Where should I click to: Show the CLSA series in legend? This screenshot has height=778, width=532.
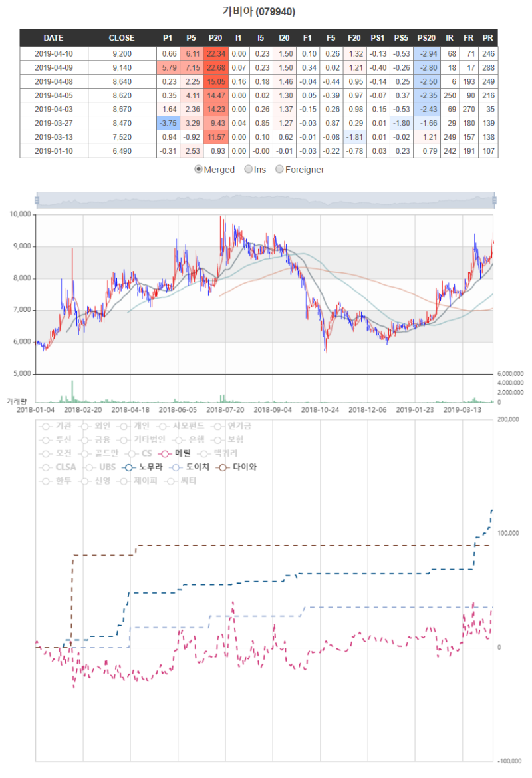pos(57,467)
